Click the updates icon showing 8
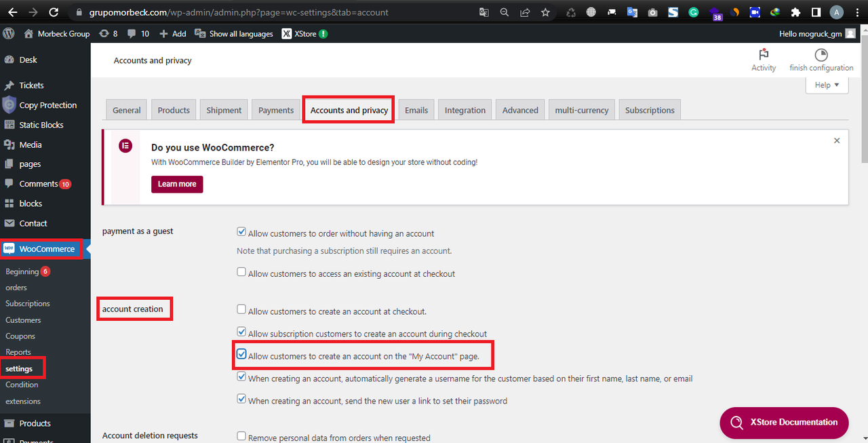868x443 pixels. click(108, 33)
